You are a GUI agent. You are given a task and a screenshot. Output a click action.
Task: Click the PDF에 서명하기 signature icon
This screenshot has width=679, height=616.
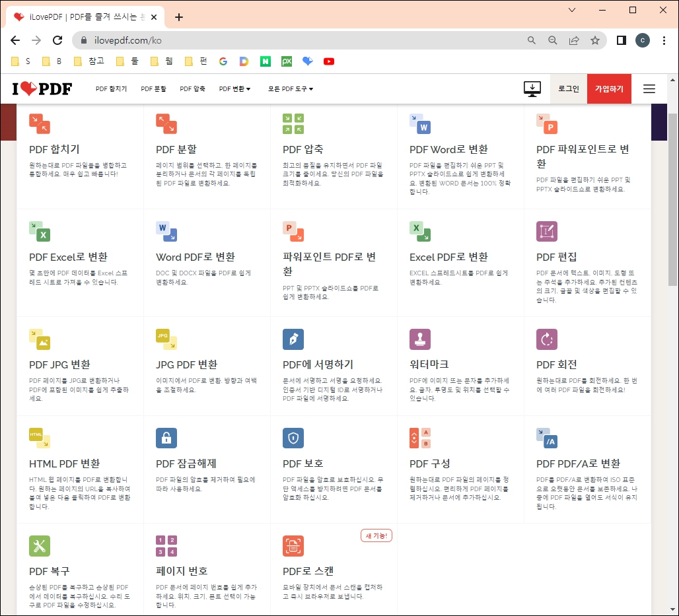click(x=293, y=339)
